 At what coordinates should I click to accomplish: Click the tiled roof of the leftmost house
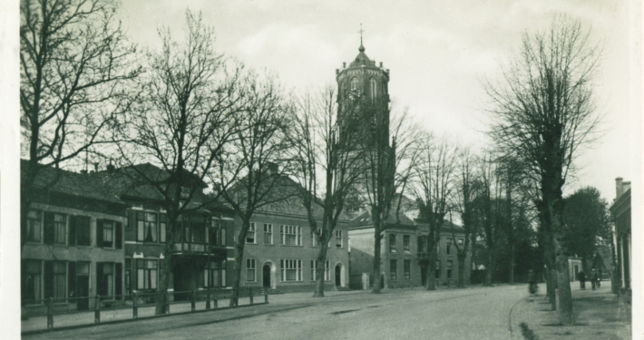pos(72,183)
